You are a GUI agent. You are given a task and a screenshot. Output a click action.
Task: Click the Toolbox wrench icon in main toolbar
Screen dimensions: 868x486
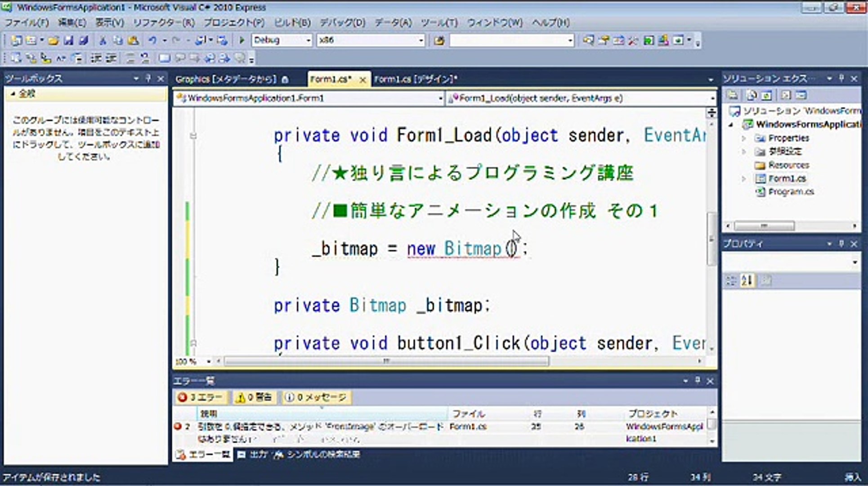[633, 40]
